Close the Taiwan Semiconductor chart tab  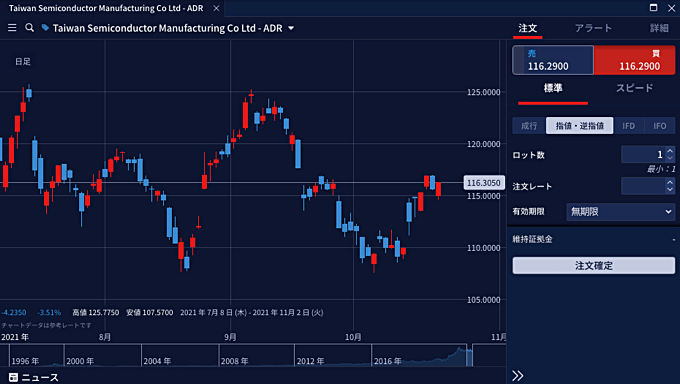tap(216, 8)
